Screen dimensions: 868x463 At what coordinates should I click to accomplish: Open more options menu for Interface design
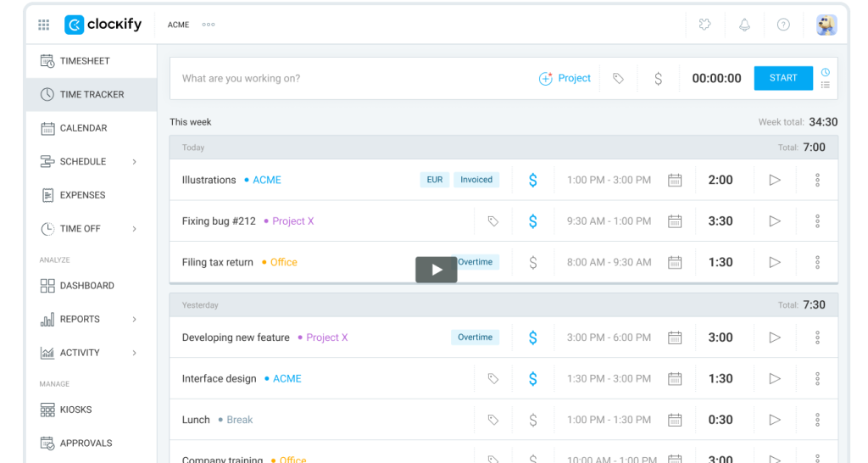pos(817,379)
